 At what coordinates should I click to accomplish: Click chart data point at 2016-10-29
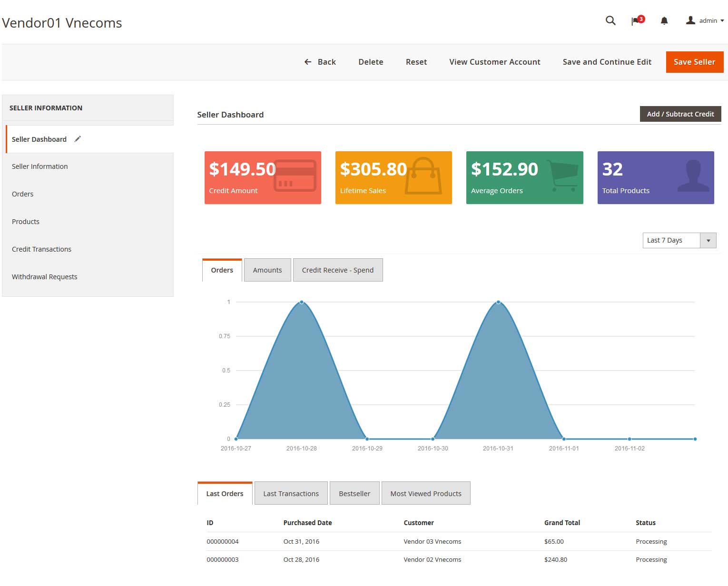367,439
